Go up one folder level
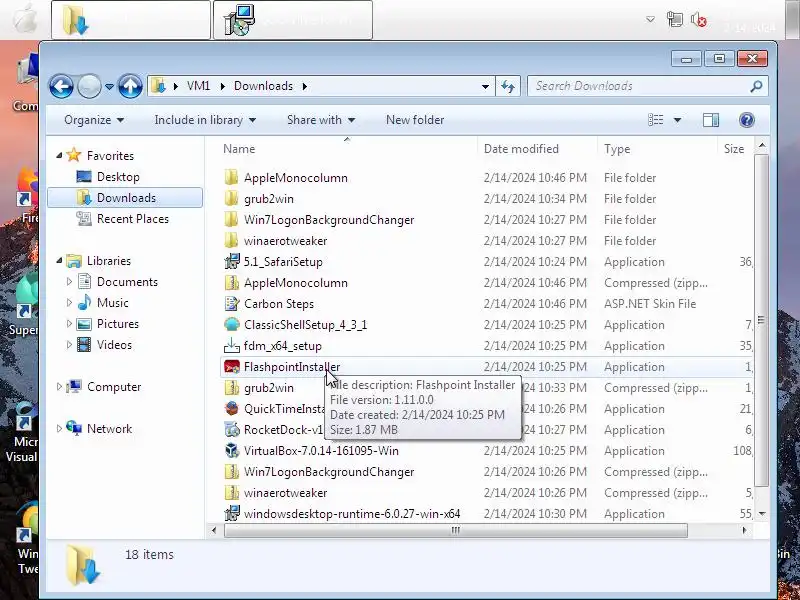 coord(130,86)
